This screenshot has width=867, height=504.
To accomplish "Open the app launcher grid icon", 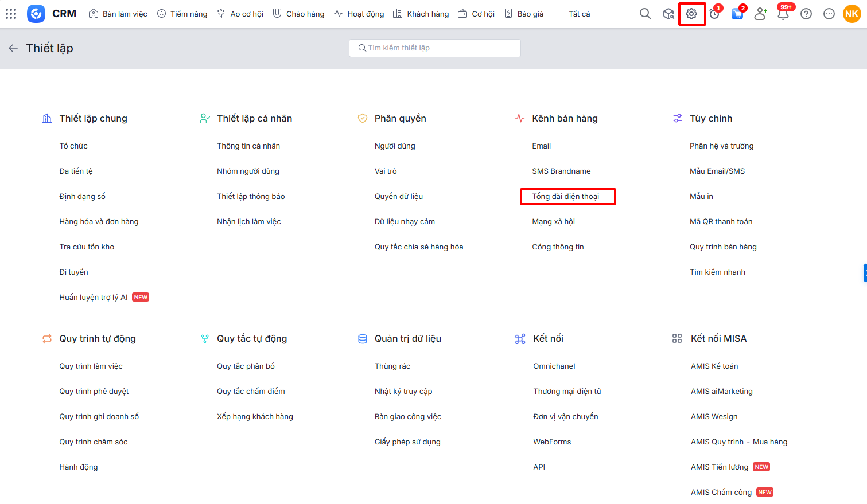I will (11, 14).
